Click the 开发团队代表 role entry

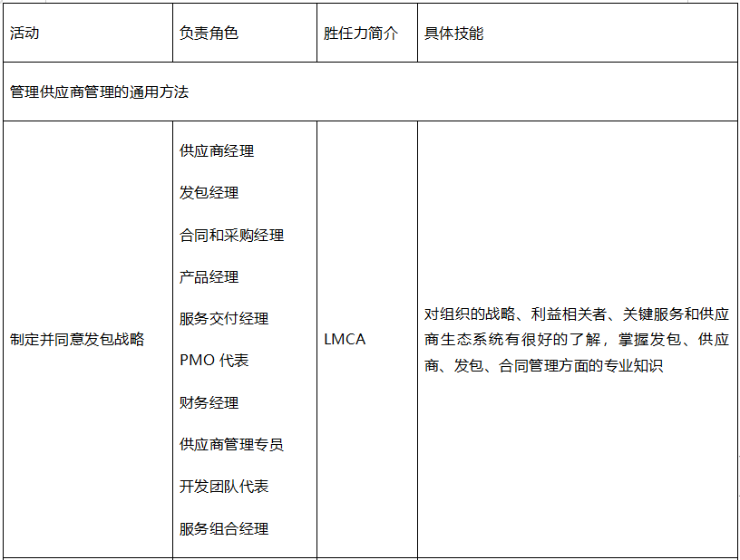pyautogui.click(x=223, y=487)
